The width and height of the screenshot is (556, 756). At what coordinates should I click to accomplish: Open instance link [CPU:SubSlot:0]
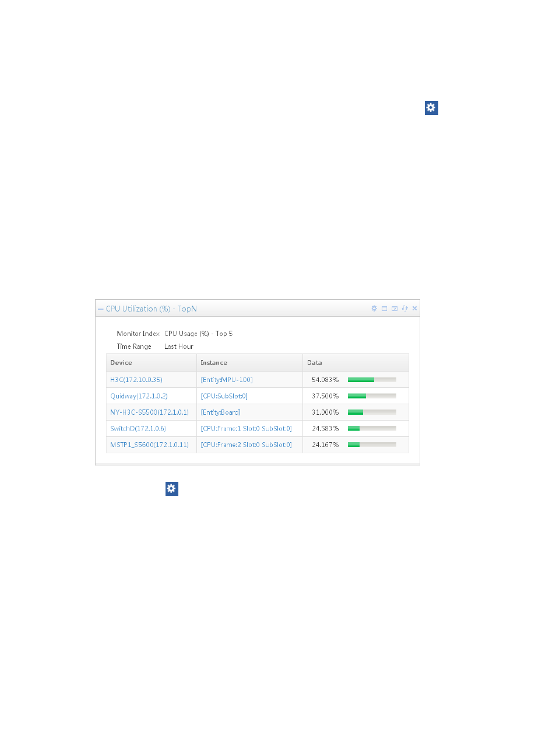[224, 396]
